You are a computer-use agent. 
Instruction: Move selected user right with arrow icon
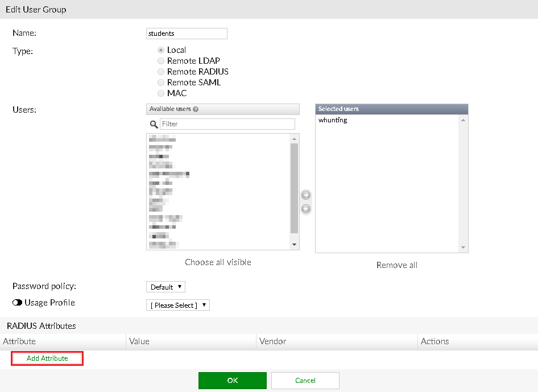306,195
